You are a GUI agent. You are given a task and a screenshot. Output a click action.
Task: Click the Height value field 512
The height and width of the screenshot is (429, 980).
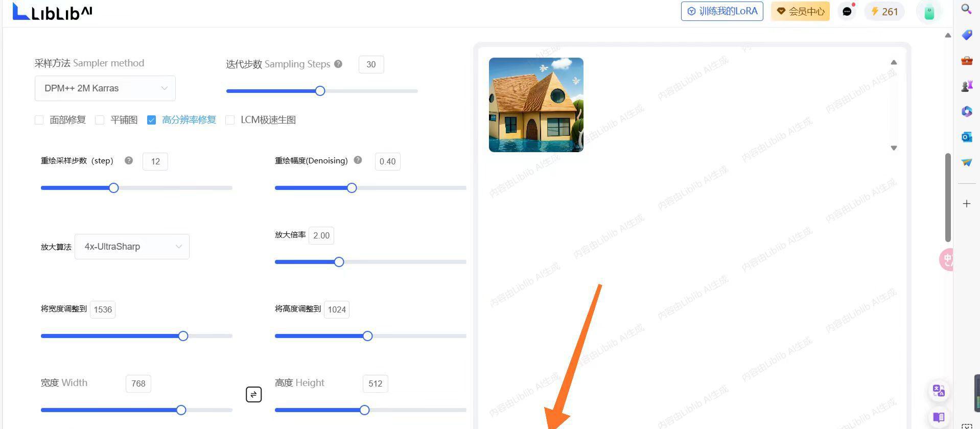click(x=376, y=384)
